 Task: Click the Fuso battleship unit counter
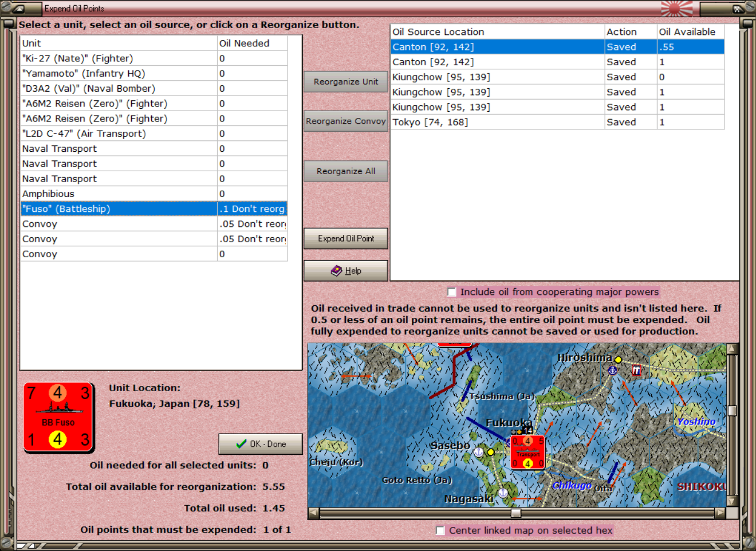click(58, 417)
